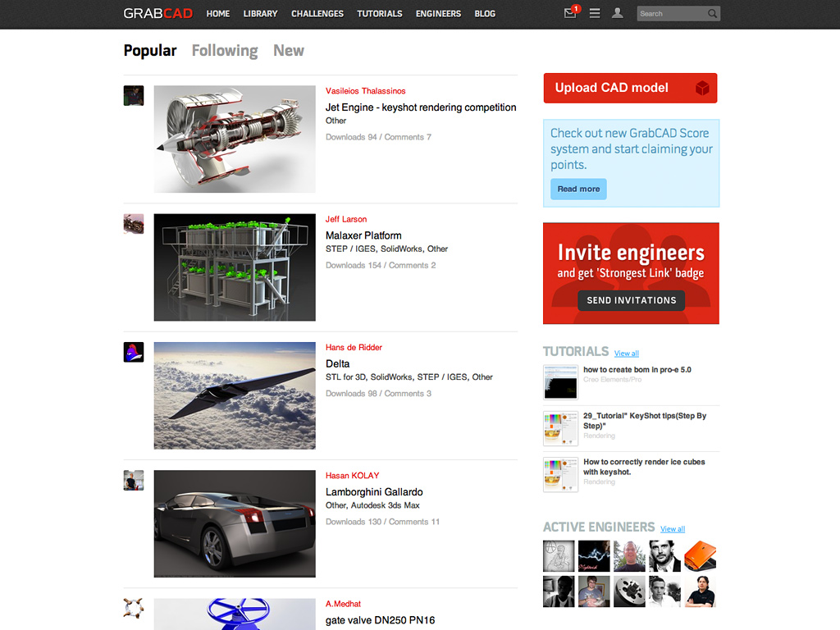Open the notifications envelope icon
840x630 pixels.
pyautogui.click(x=570, y=14)
